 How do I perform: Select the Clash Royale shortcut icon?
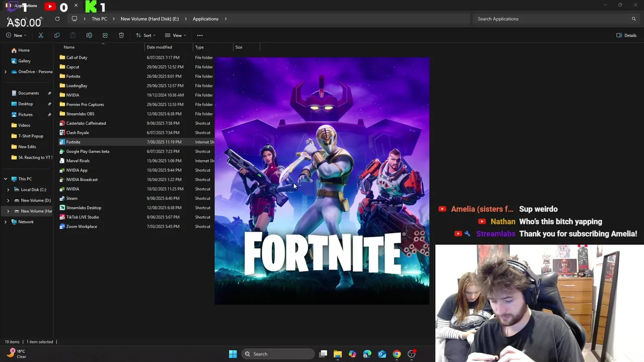pyautogui.click(x=62, y=133)
